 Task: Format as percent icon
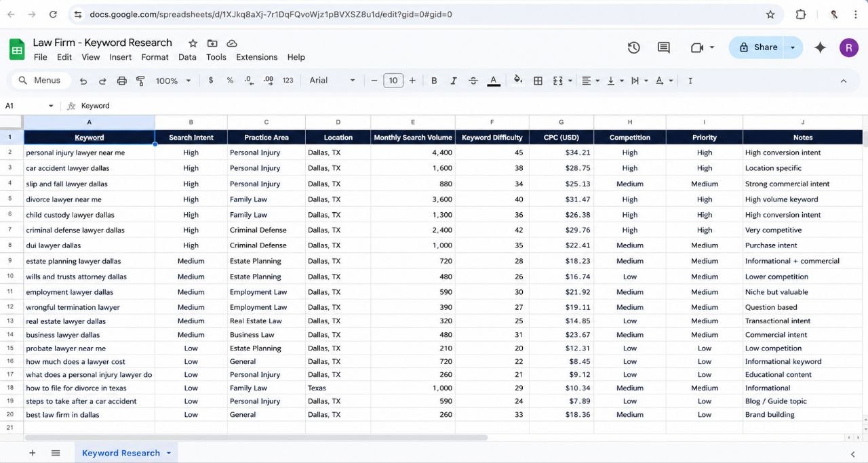[230, 80]
